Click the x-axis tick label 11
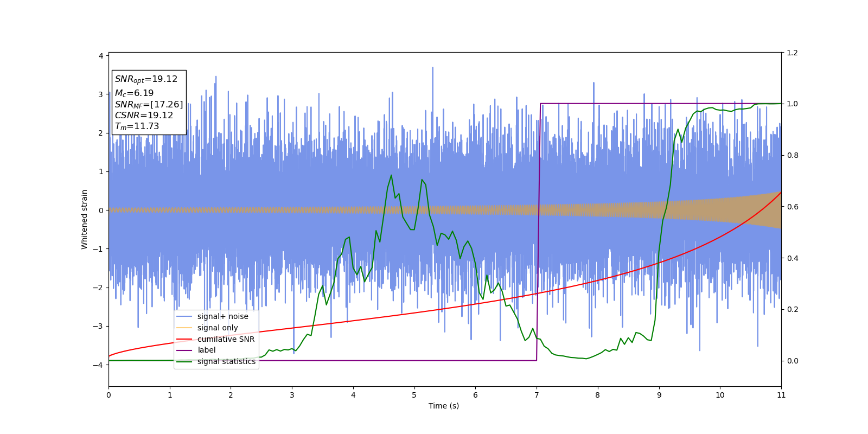Viewport: 868px width, 434px height. tap(781, 395)
